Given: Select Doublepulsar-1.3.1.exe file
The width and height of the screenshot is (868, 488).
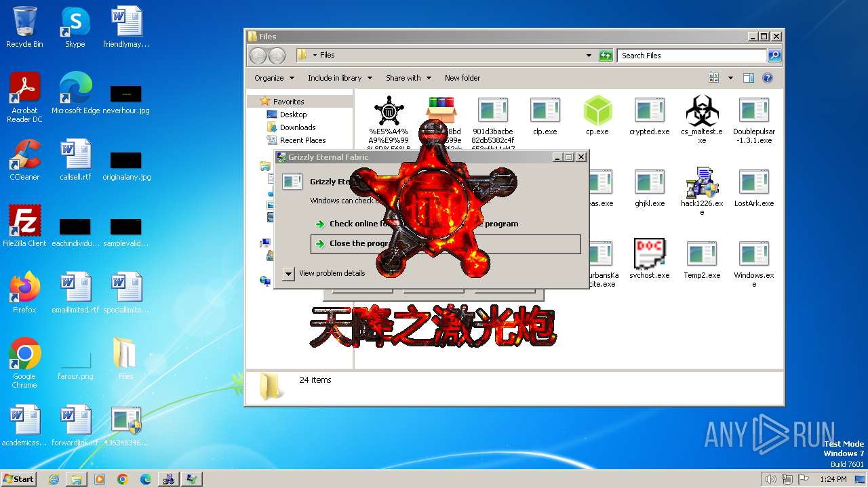Looking at the screenshot, I should click(754, 119).
